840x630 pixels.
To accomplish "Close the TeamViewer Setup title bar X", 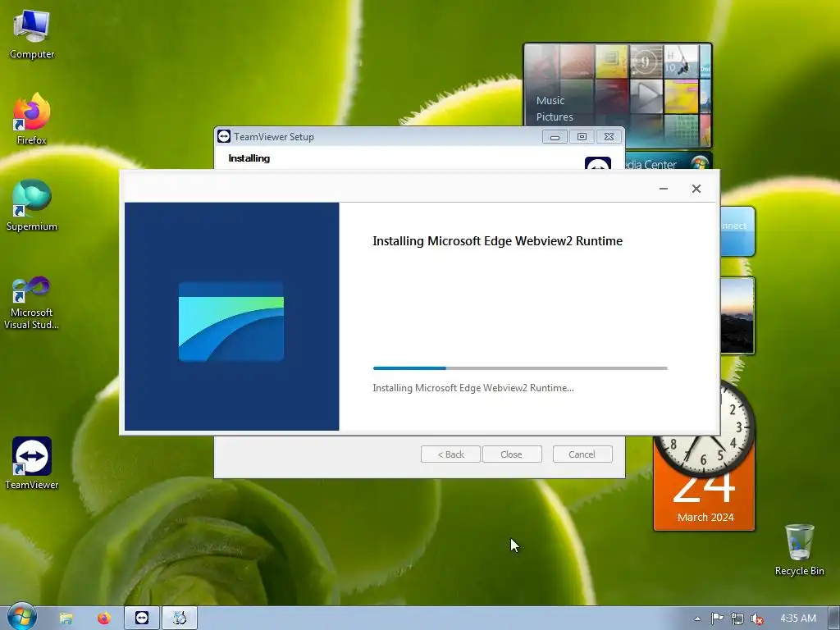I will click(609, 137).
